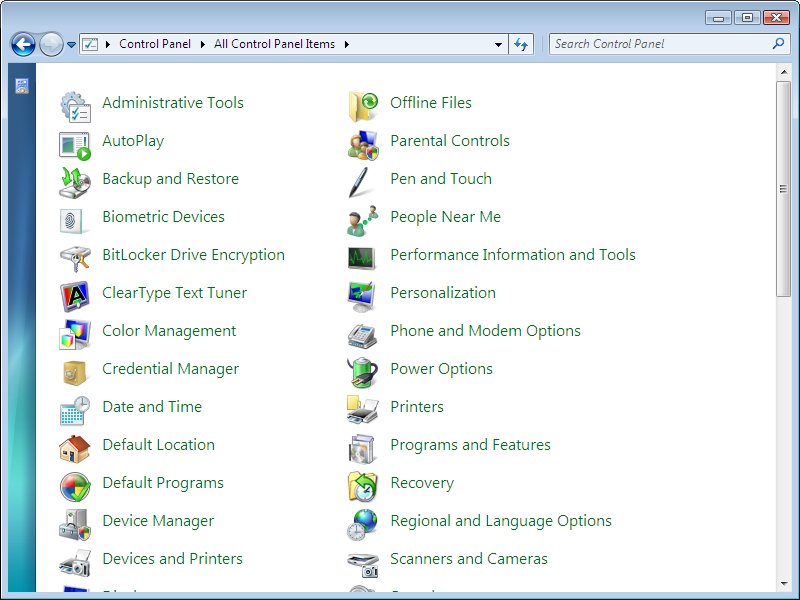The width and height of the screenshot is (800, 600).
Task: Expand the arrow after All Control Panel Items
Action: [x=346, y=44]
